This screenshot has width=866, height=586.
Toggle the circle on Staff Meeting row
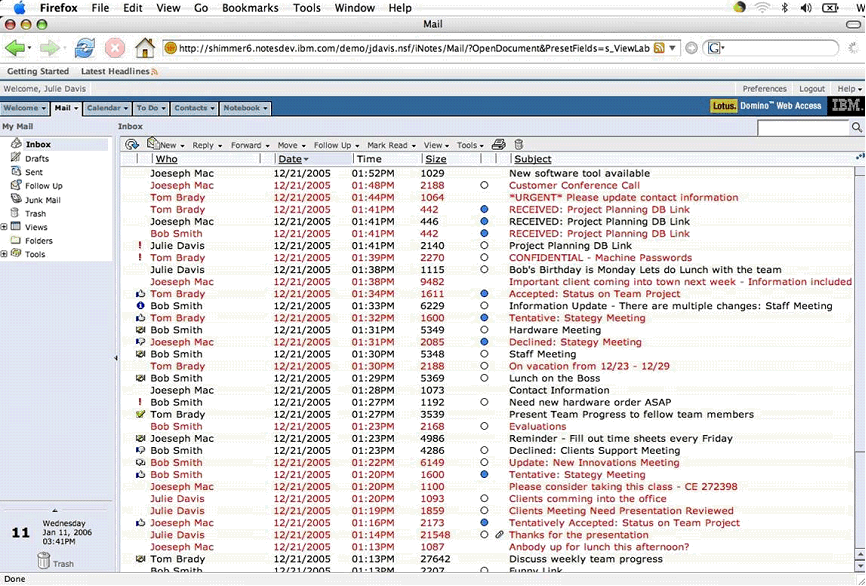[x=484, y=354]
